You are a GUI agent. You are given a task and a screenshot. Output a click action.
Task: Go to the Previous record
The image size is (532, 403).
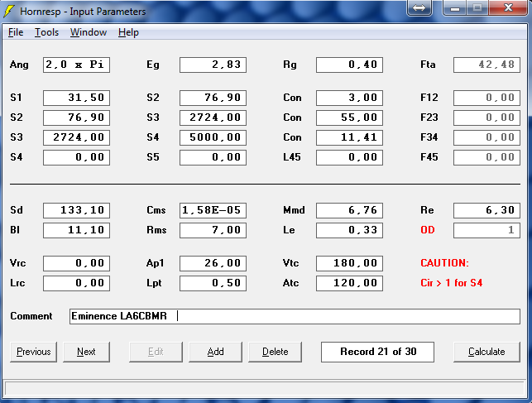34,352
